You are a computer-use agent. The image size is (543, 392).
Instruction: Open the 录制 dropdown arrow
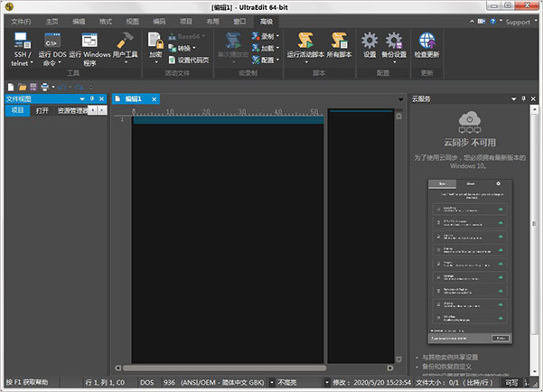tap(277, 36)
